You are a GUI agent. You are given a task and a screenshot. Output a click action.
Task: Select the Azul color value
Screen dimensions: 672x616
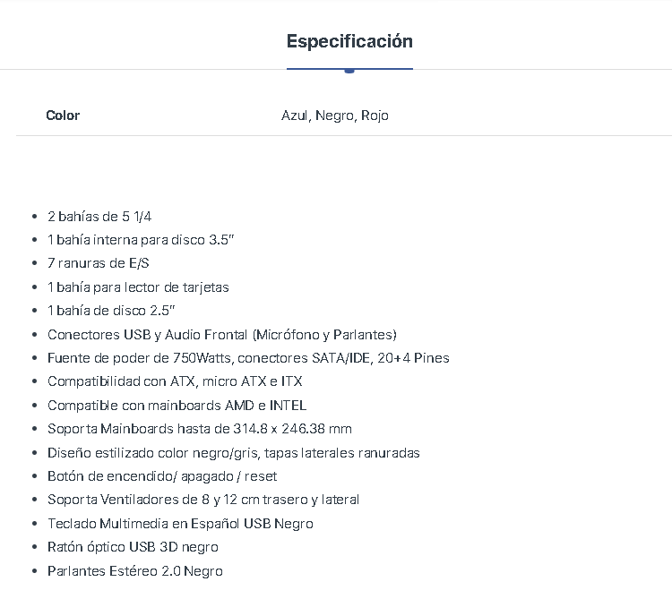click(x=295, y=115)
